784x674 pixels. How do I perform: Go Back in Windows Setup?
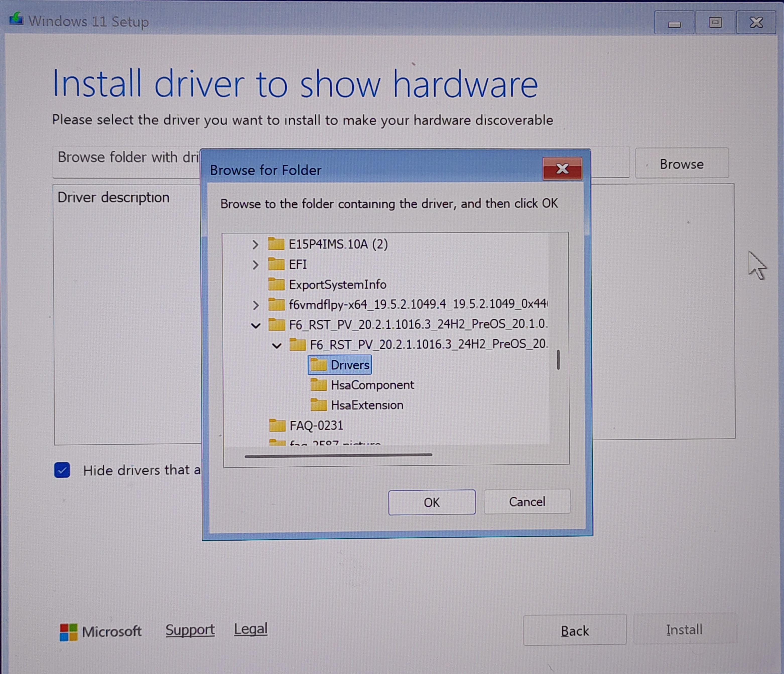575,631
